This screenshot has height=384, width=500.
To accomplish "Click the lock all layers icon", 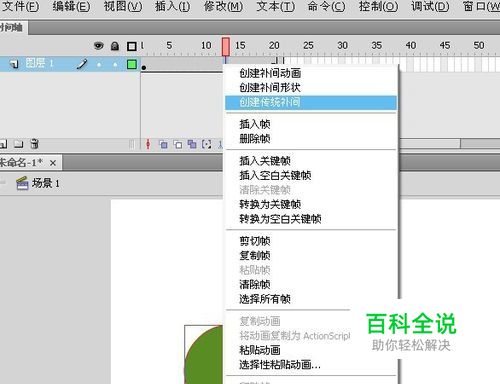I will [x=115, y=46].
